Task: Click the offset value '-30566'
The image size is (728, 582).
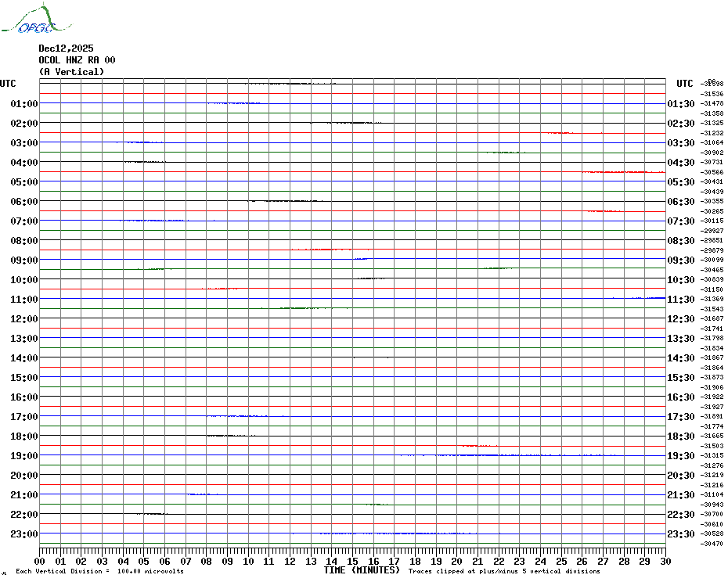Action: coord(712,172)
